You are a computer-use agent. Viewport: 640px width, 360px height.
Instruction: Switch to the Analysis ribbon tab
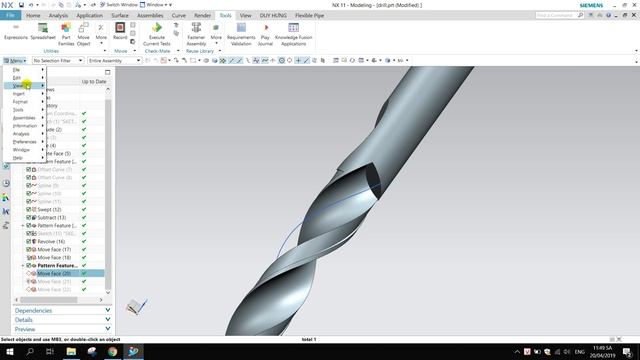pyautogui.click(x=58, y=16)
